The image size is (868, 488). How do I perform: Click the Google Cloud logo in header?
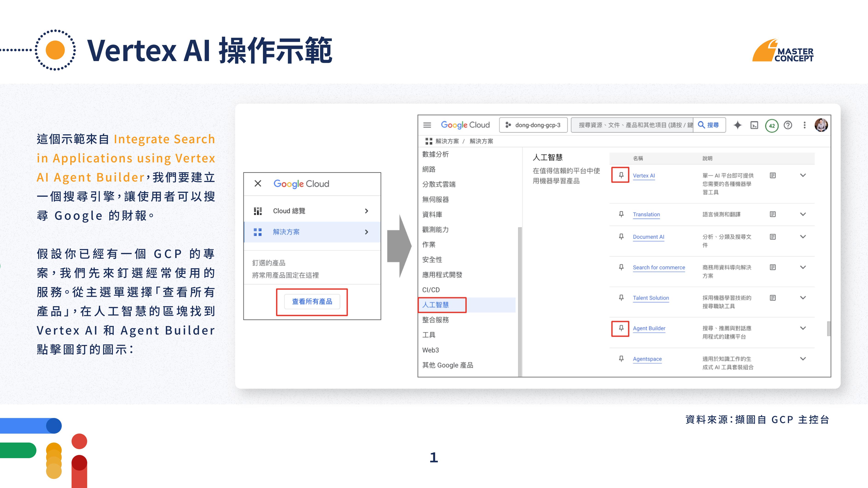[465, 125]
